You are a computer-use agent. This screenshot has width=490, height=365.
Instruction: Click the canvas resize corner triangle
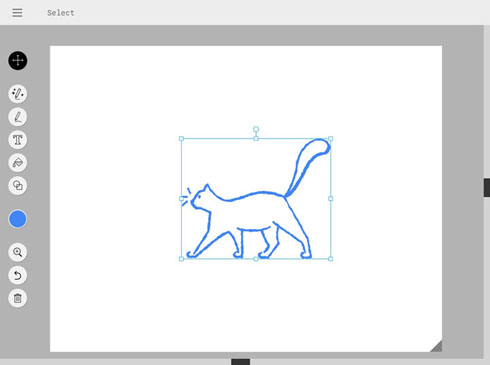tap(438, 347)
